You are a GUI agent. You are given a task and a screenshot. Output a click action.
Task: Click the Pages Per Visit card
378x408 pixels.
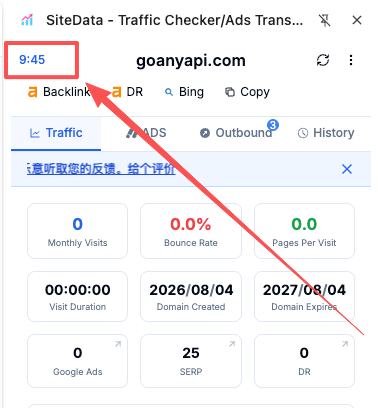(x=304, y=231)
